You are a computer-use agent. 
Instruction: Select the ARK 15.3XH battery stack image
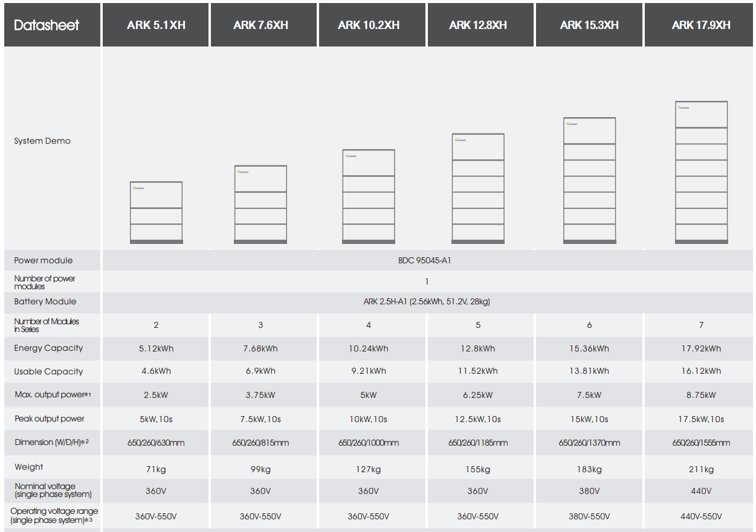tap(589, 181)
